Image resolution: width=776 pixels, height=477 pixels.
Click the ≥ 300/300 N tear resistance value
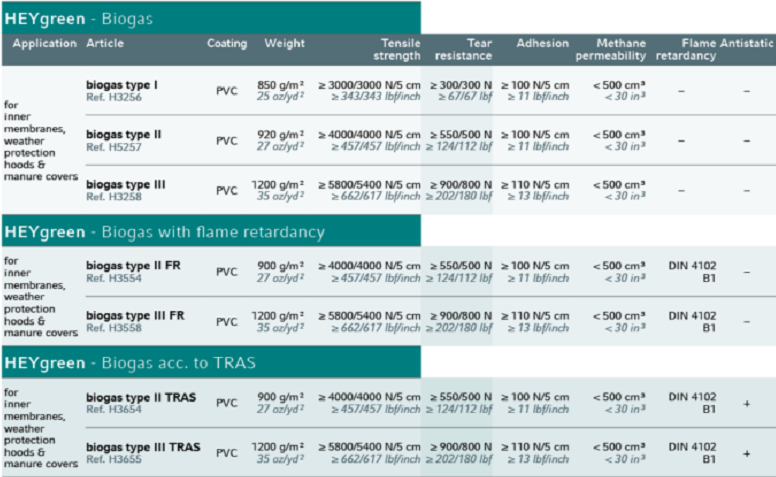tap(460, 84)
